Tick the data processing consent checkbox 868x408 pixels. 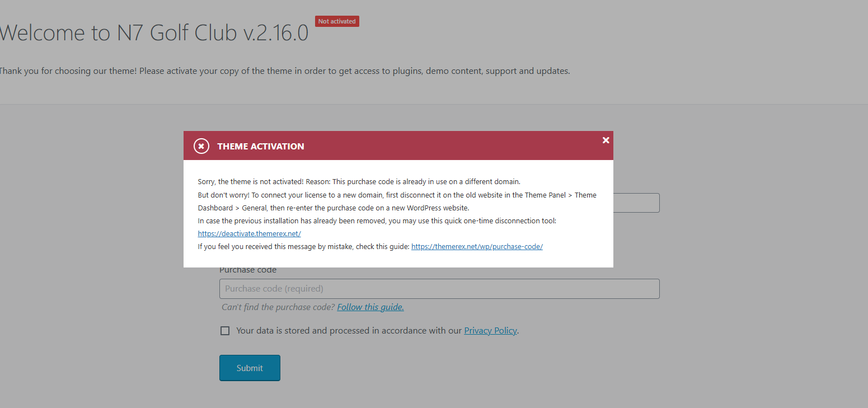tap(225, 331)
